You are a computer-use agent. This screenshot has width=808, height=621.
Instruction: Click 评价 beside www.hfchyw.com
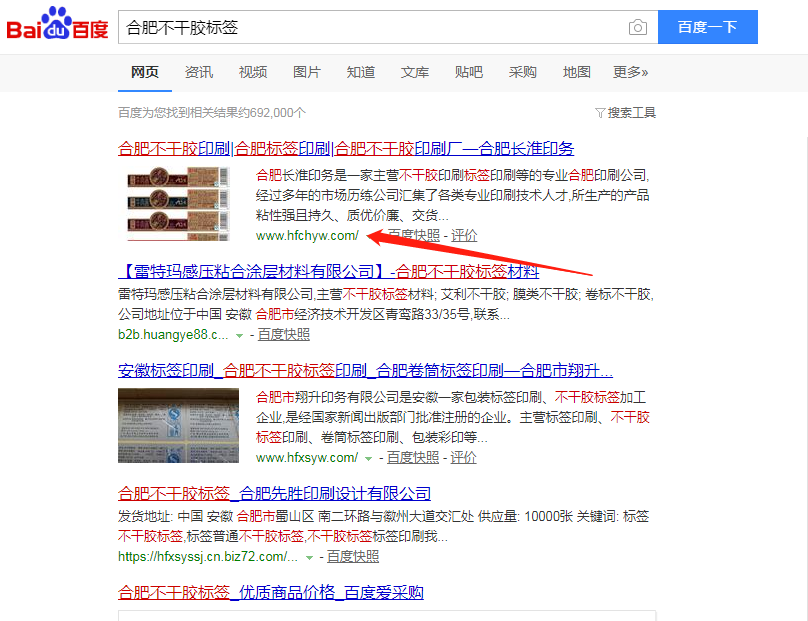[x=464, y=236]
